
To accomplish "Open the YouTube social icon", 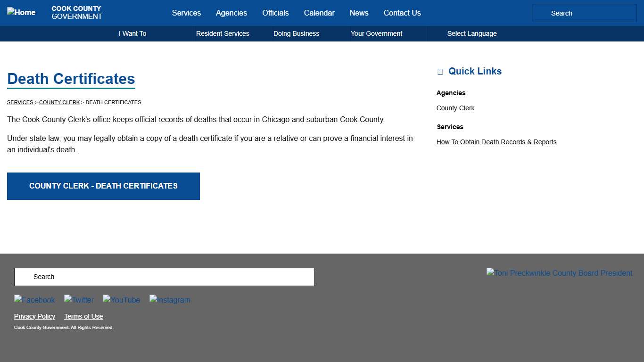I will (121, 300).
